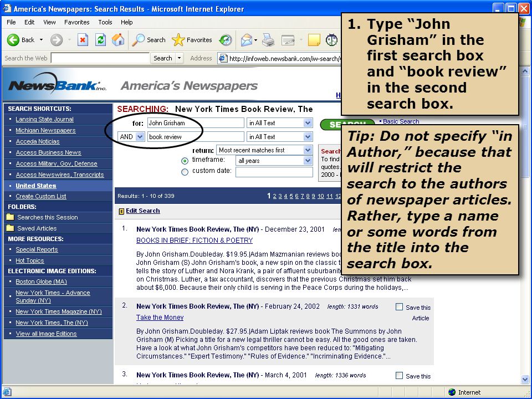
Task: Open the AND operator dropdown
Action: pyautogui.click(x=140, y=137)
